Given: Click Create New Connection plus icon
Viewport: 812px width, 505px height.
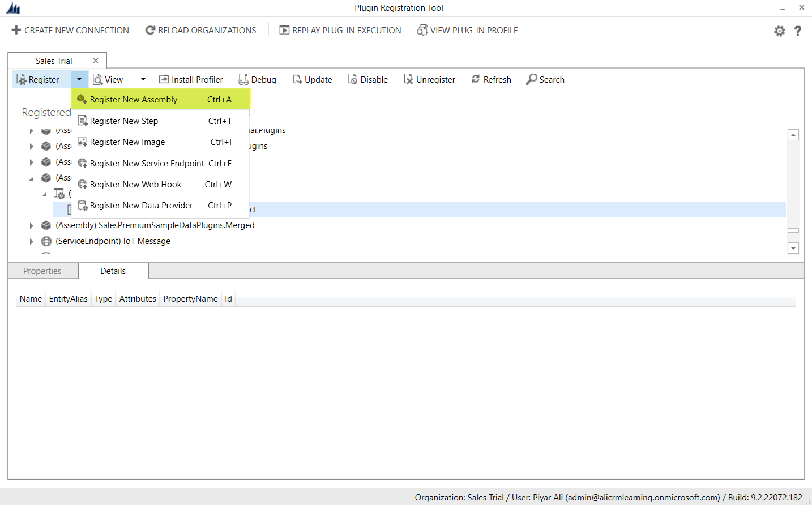Looking at the screenshot, I should pyautogui.click(x=16, y=30).
